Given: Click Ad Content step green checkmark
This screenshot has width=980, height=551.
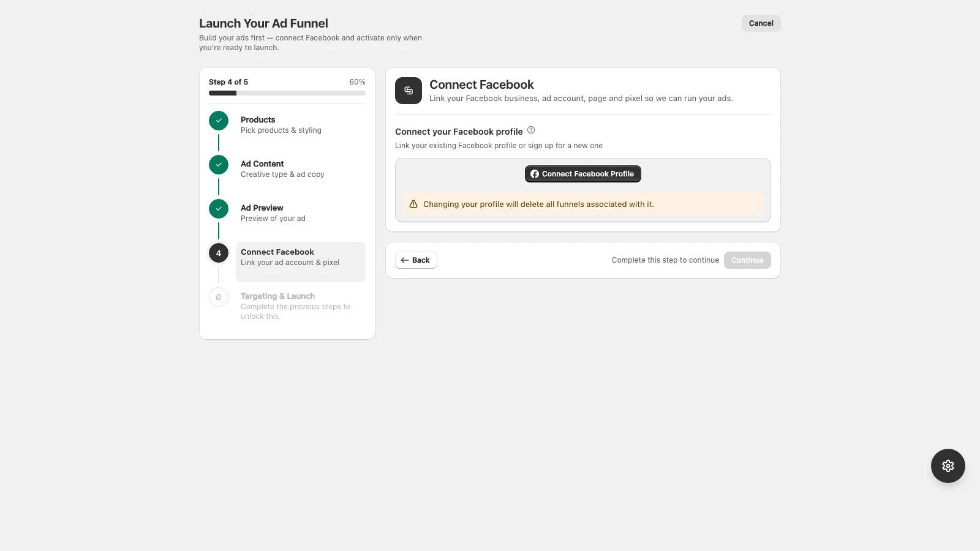Looking at the screenshot, I should coord(219,165).
